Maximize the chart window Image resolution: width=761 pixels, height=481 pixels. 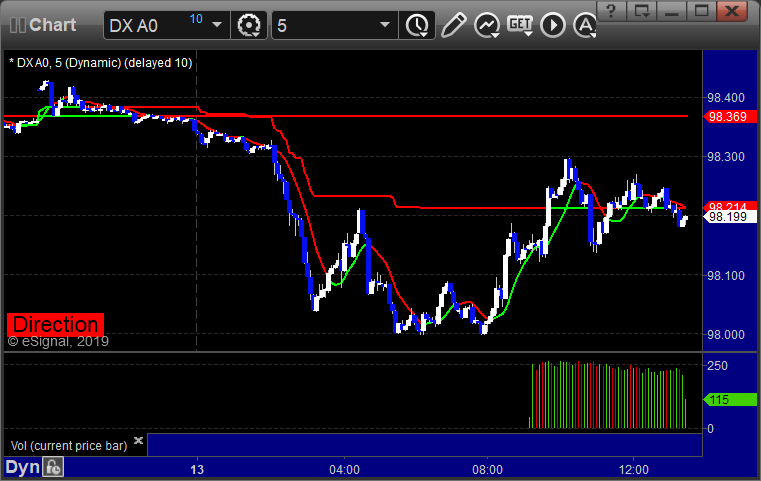click(701, 11)
